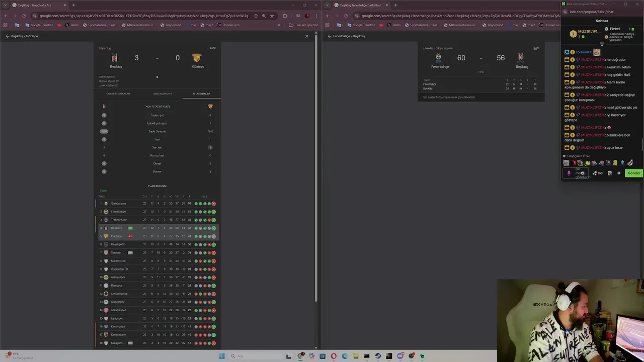Screen dimensions: 644x362
Task: Open the Domain.com bookmark in left browser
Action: tap(228, 25)
